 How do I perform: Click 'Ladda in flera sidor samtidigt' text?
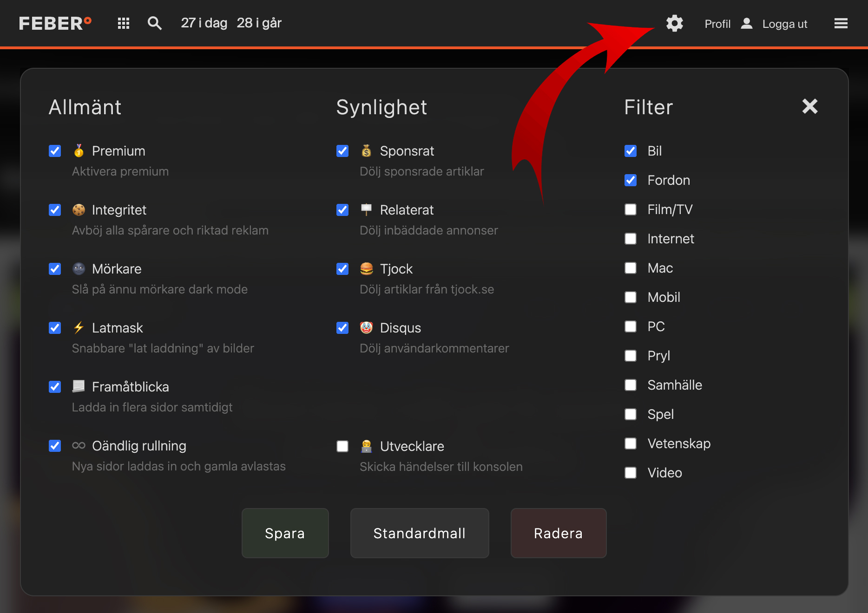click(x=152, y=407)
